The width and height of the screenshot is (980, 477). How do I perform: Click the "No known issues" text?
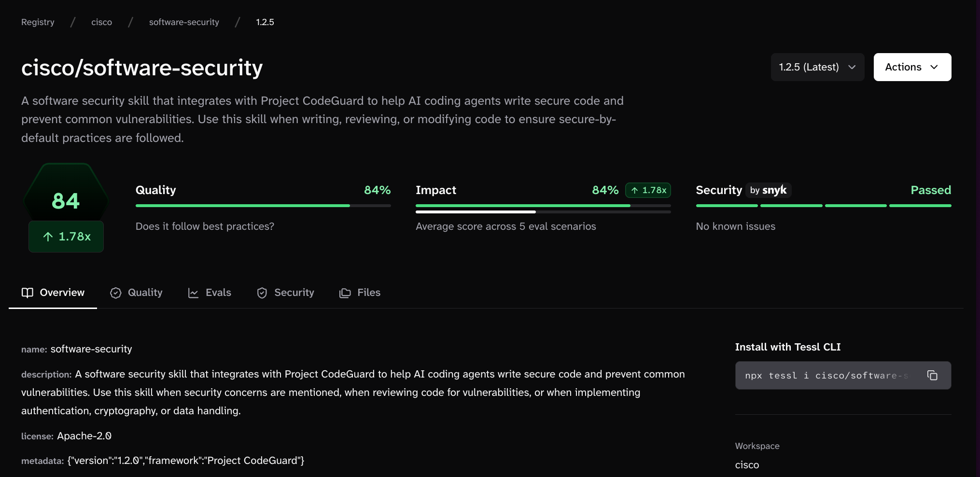pos(736,226)
